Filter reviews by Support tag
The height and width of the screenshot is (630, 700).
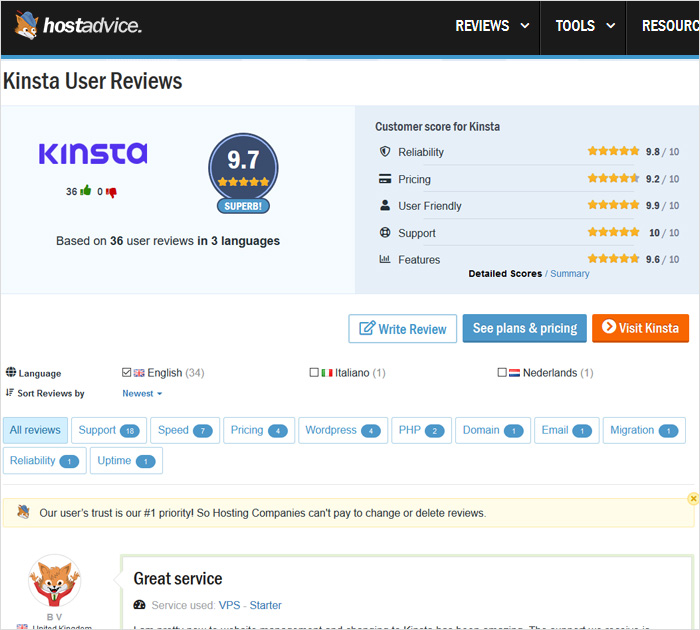click(x=109, y=430)
